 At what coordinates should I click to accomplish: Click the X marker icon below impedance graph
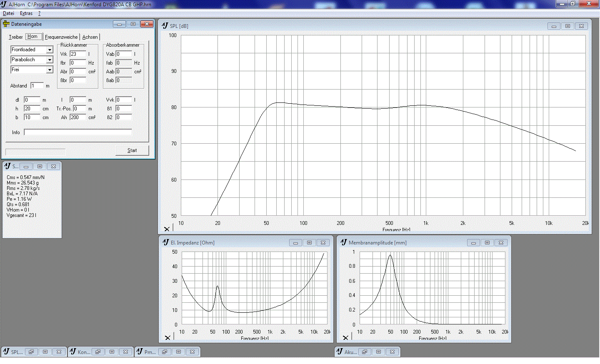click(167, 337)
